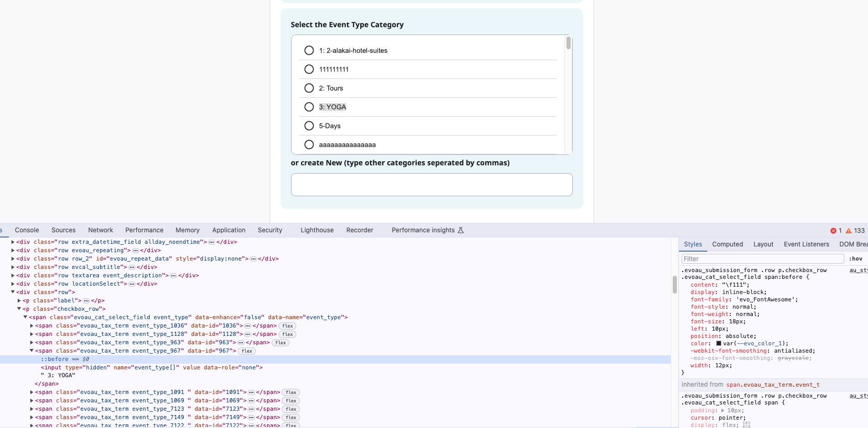The width and height of the screenshot is (868, 428).
Task: Switch to the Memory tab
Action: tap(187, 230)
